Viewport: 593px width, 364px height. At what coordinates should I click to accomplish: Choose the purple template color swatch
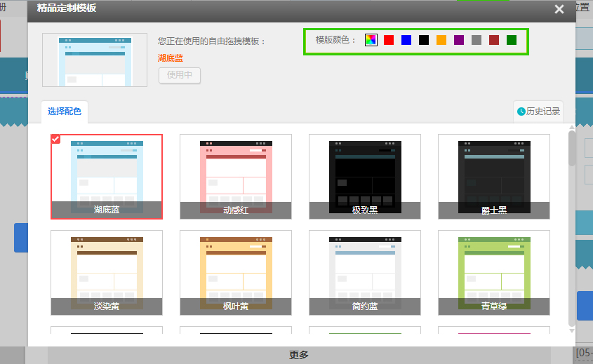pos(459,40)
